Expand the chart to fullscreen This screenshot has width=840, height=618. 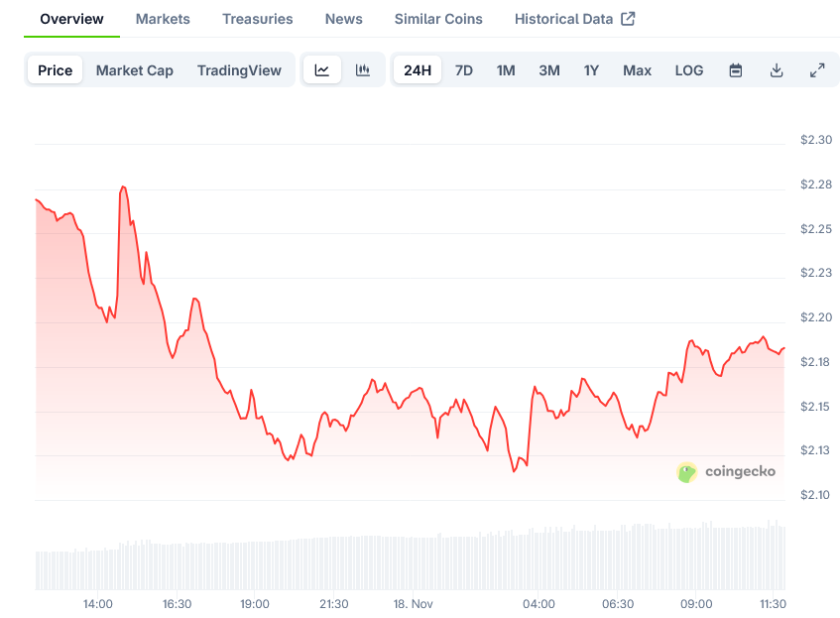[x=817, y=69]
